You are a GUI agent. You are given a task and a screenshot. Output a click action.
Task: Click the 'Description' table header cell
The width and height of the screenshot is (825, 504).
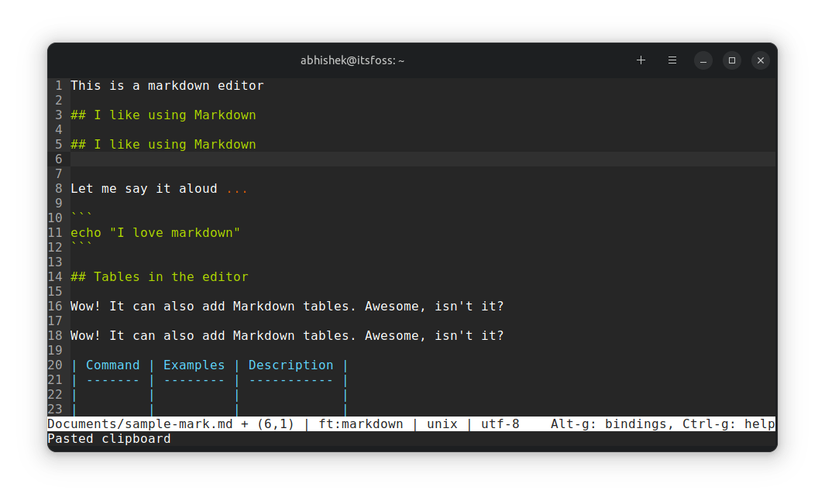pyautogui.click(x=290, y=365)
